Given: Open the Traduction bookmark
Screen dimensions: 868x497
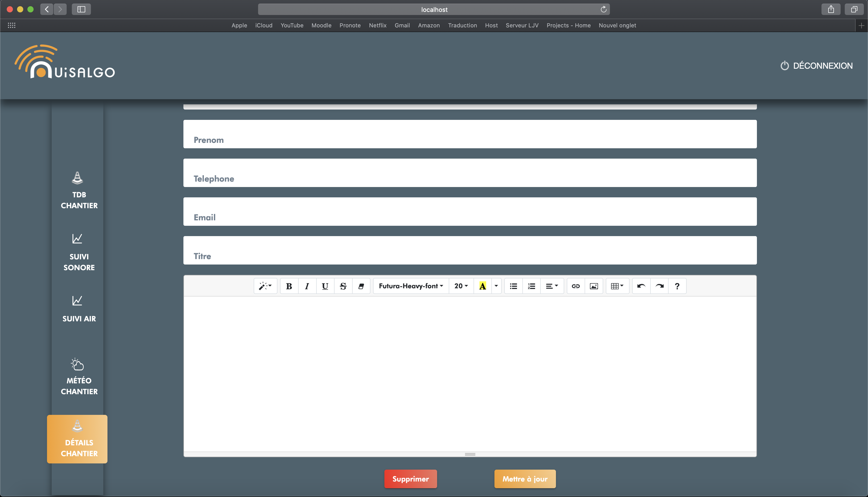Looking at the screenshot, I should (x=462, y=25).
